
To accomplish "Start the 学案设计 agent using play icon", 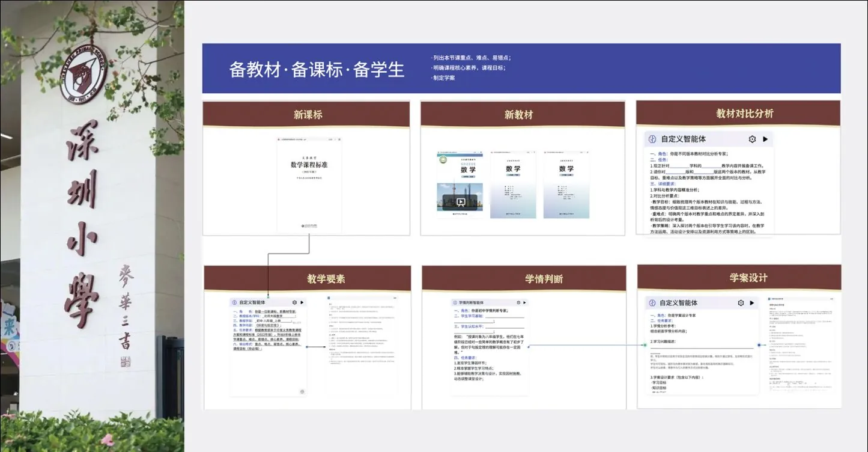I will click(752, 303).
